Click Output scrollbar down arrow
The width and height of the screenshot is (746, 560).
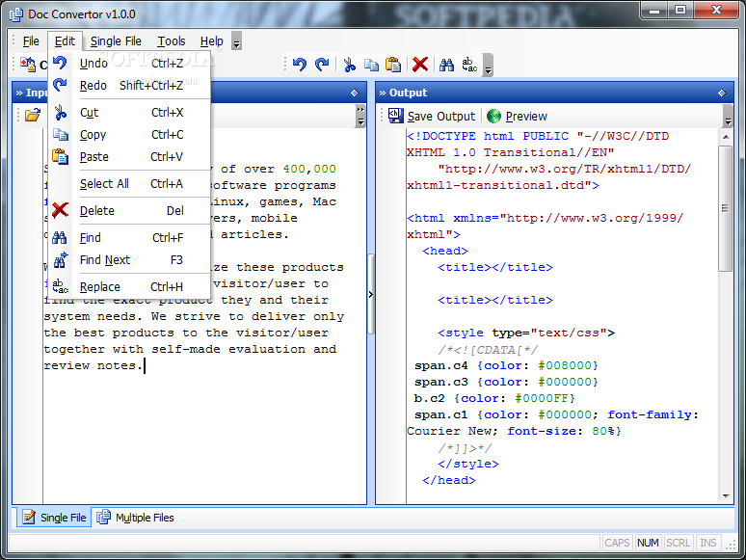point(726,496)
